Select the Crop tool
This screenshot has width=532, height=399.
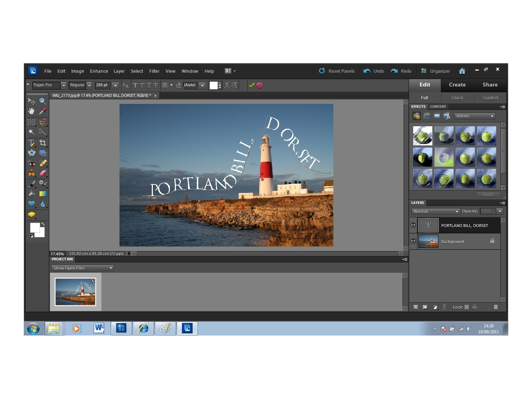click(x=43, y=143)
